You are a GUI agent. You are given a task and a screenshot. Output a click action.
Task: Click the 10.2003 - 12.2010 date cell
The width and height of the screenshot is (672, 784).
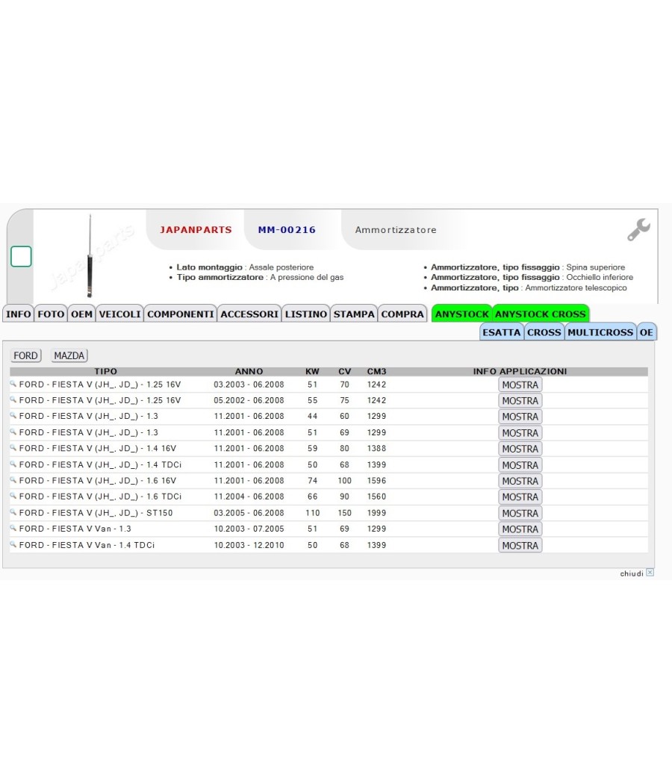(249, 545)
